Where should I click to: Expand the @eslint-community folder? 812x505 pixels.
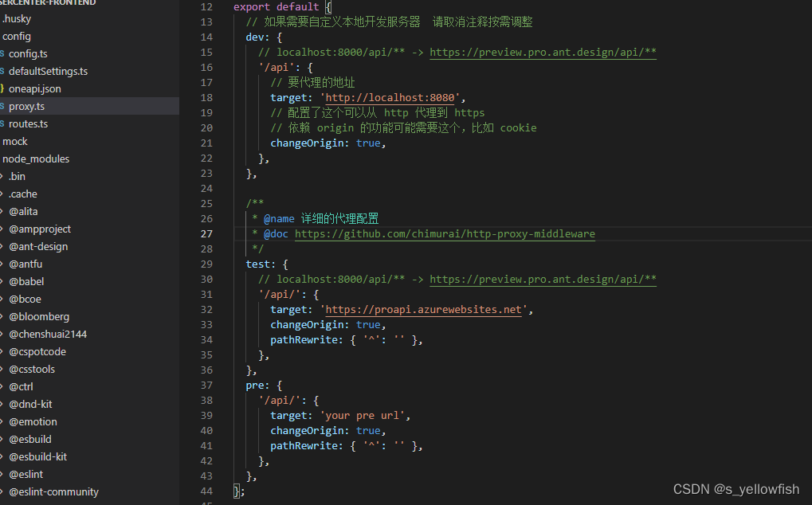[x=53, y=492]
